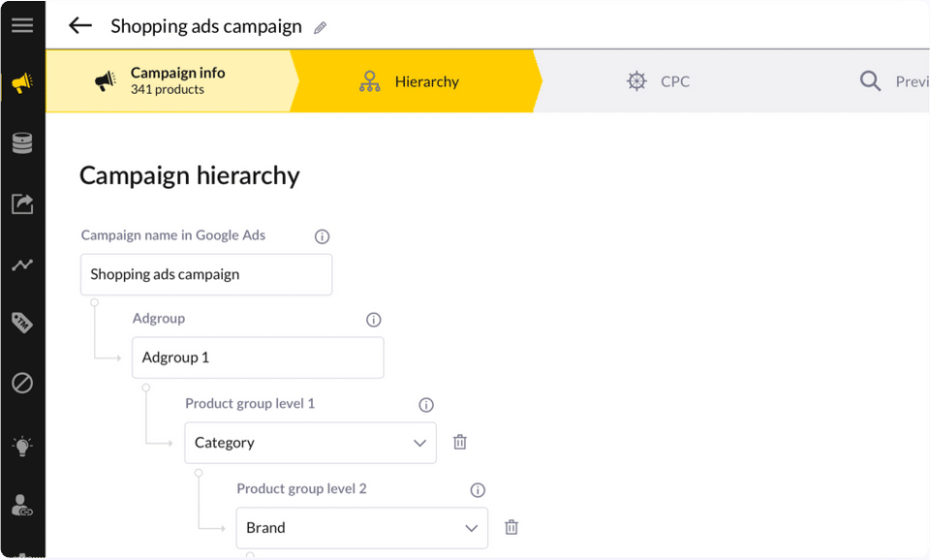Go back with the left arrow
Screen dimensions: 930x560
80,25
